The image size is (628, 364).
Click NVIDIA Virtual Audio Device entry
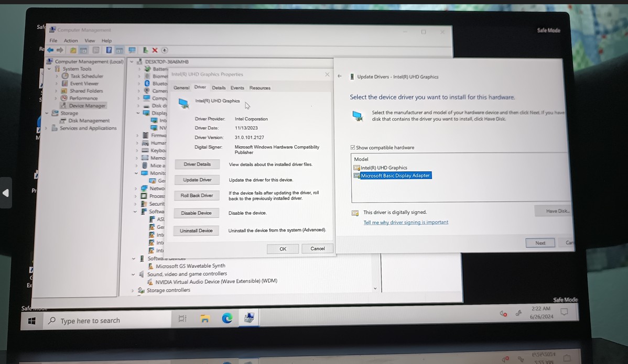216,281
